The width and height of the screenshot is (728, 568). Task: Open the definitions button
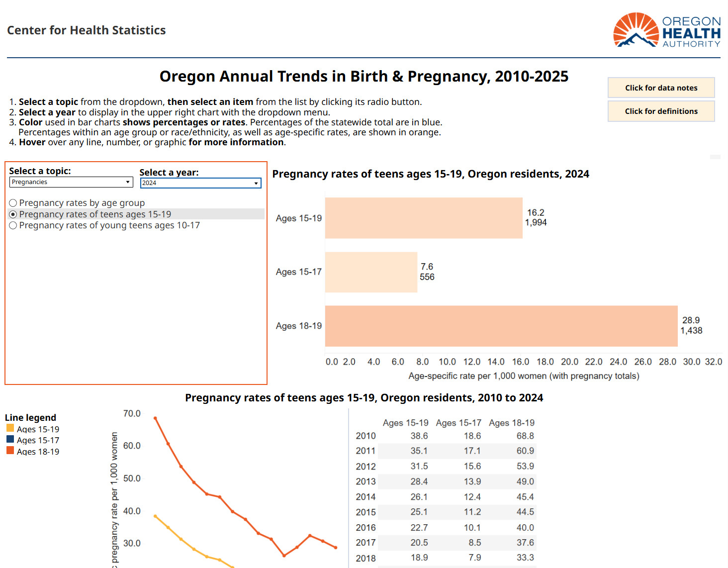pos(661,111)
